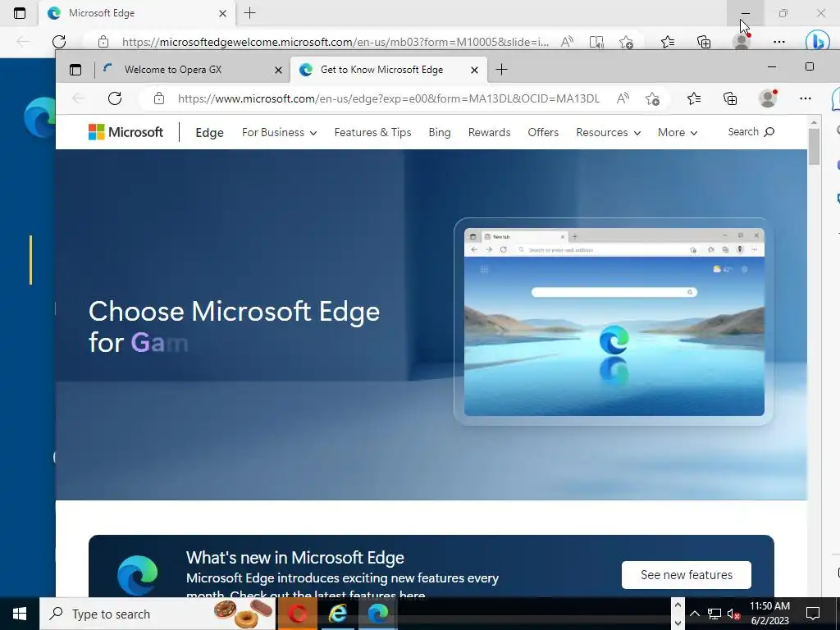Viewport: 840px width, 630px height.
Task: Go to the Edge product home link
Action: [x=209, y=133]
